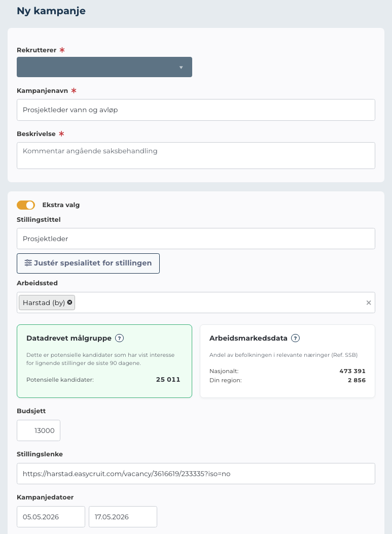Edit the Kampanjenavn field

point(196,110)
